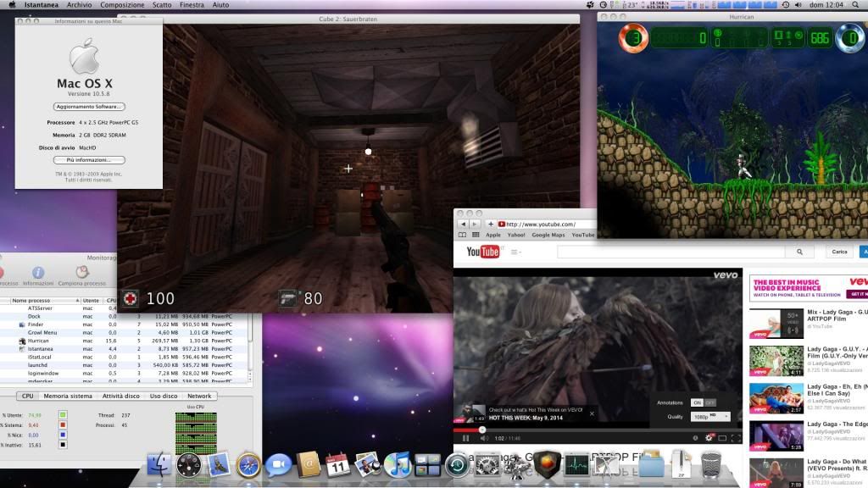
Task: Mute the YouTube video volume
Action: [484, 438]
